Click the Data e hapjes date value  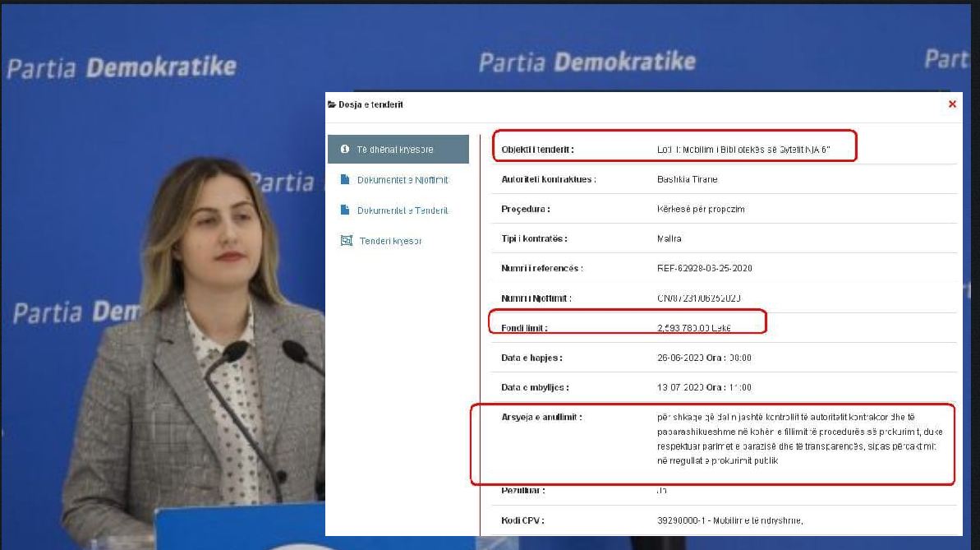(x=704, y=358)
